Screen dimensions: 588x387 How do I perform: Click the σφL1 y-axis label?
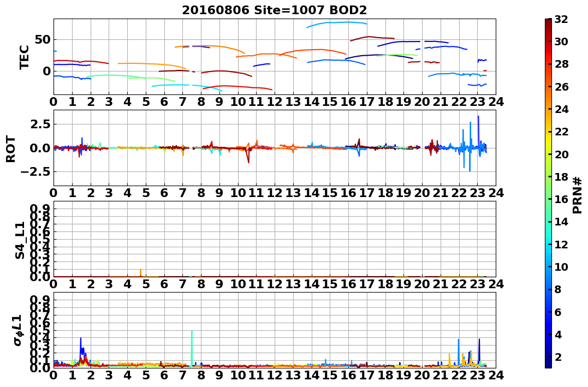pyautogui.click(x=17, y=330)
